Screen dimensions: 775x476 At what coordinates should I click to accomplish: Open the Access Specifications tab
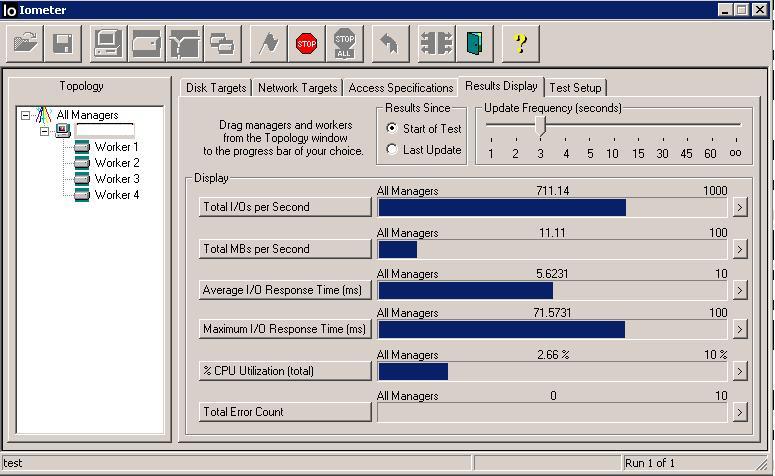point(401,88)
